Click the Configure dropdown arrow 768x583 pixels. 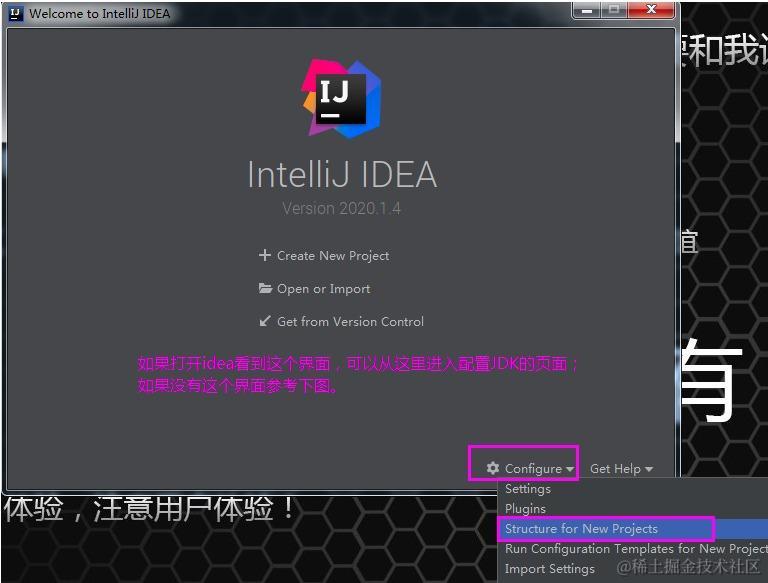click(x=570, y=469)
